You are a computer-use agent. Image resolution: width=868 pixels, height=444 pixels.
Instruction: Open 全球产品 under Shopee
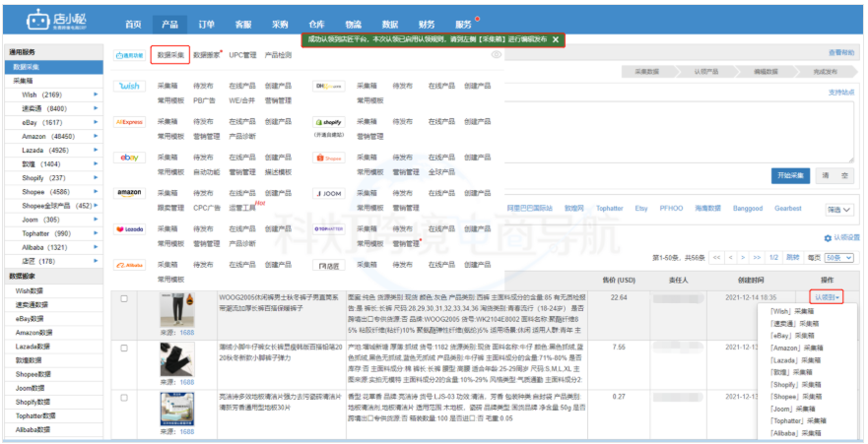click(x=441, y=172)
